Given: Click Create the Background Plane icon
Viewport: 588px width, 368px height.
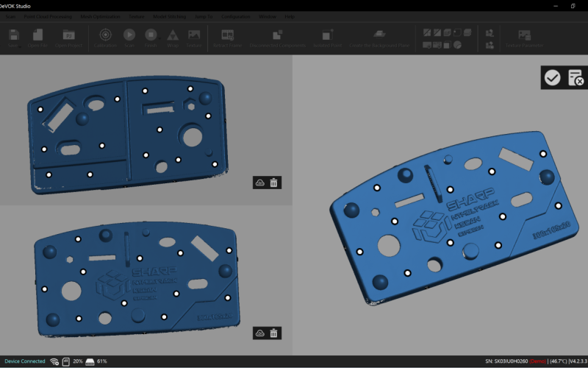Looking at the screenshot, I should [x=379, y=35].
